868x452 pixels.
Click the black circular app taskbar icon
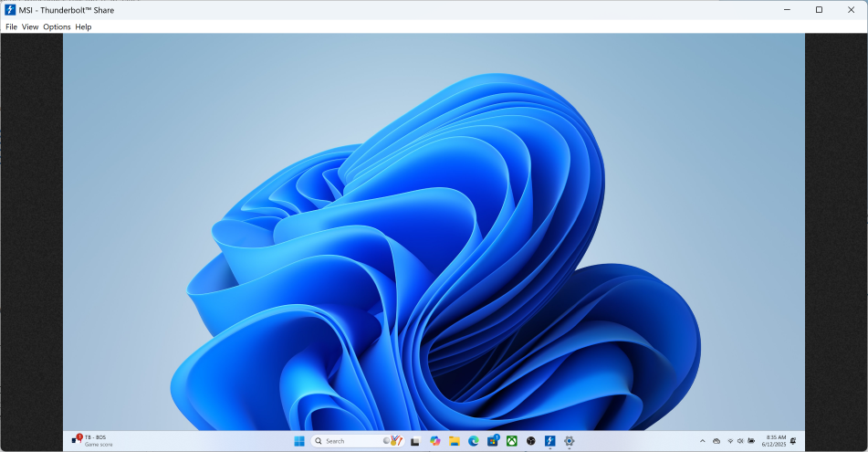point(531,441)
